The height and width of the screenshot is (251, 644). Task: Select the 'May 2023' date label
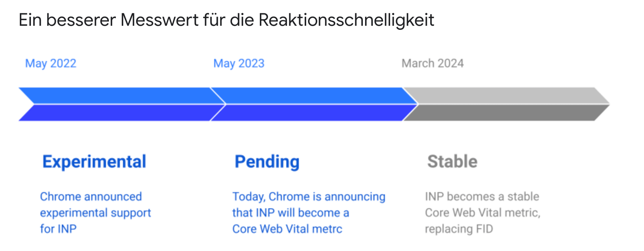[x=239, y=63]
